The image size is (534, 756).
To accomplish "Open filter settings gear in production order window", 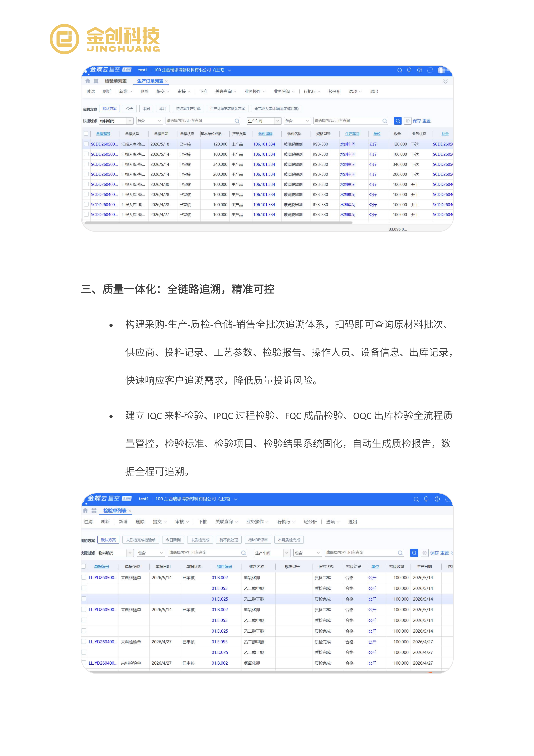I will 407,121.
